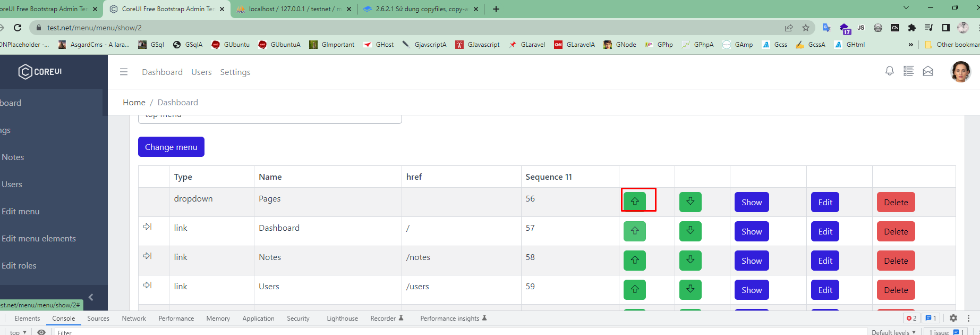Viewport: 980px width, 335px height.
Task: Click Edit button for the Notes row
Action: [x=825, y=261]
